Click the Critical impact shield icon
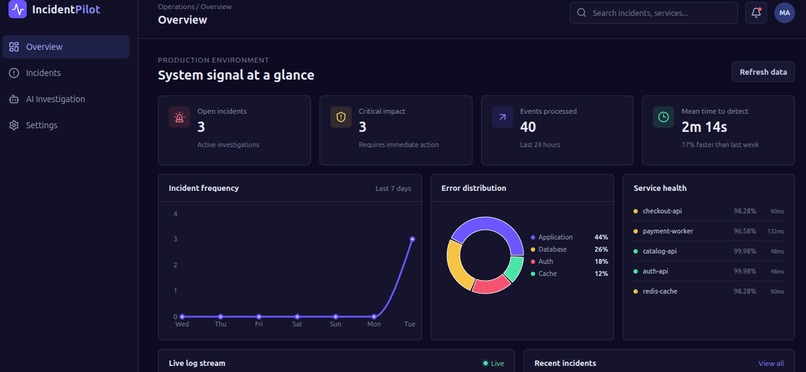 tap(341, 117)
